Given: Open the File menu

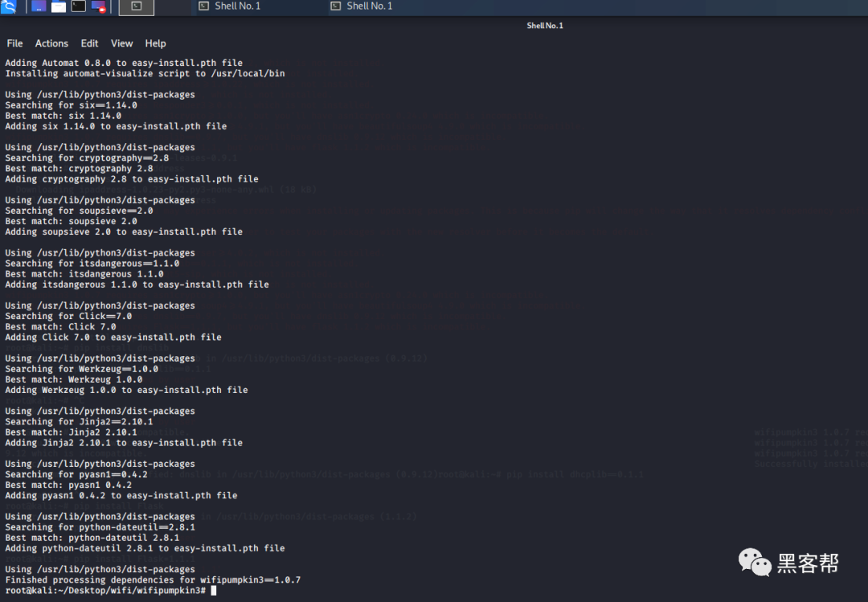Looking at the screenshot, I should (x=14, y=43).
